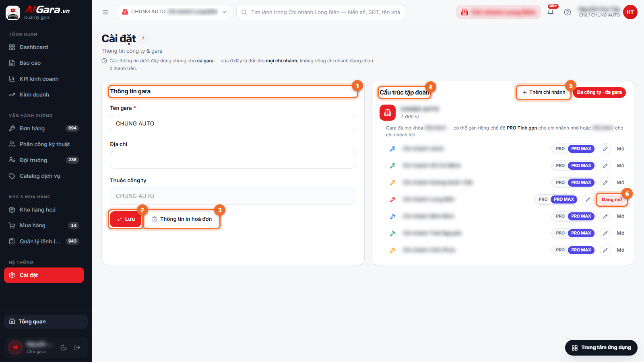Expand the CHUNG AUTO branch selector dropdown
644x362 pixels.
coord(174,12)
